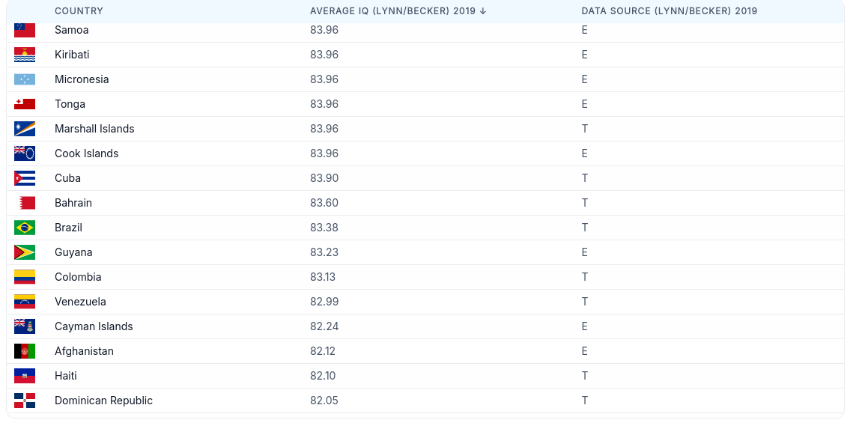Select the Guyana country name

coord(73,252)
